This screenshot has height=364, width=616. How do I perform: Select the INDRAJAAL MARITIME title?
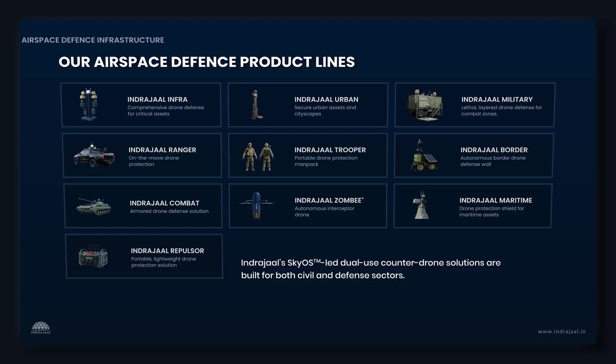(x=496, y=200)
